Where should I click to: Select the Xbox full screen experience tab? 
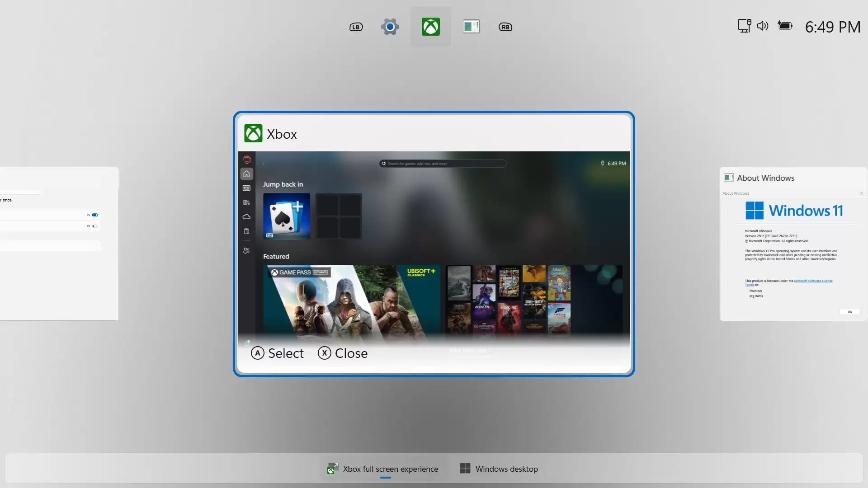[384, 469]
